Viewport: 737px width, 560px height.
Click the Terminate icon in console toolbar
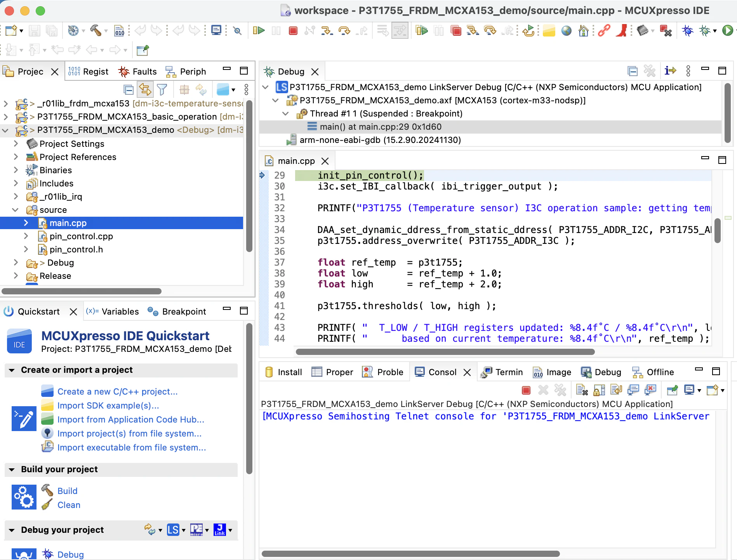pos(526,390)
